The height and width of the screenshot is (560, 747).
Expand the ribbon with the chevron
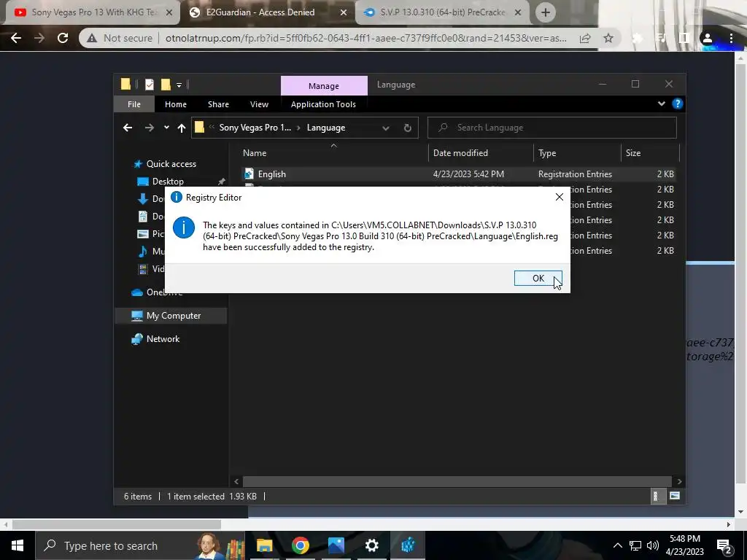tap(661, 104)
